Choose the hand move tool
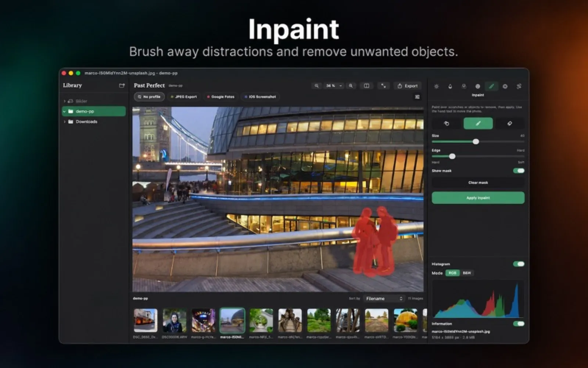Image resolution: width=588 pixels, height=368 pixels. (x=447, y=124)
